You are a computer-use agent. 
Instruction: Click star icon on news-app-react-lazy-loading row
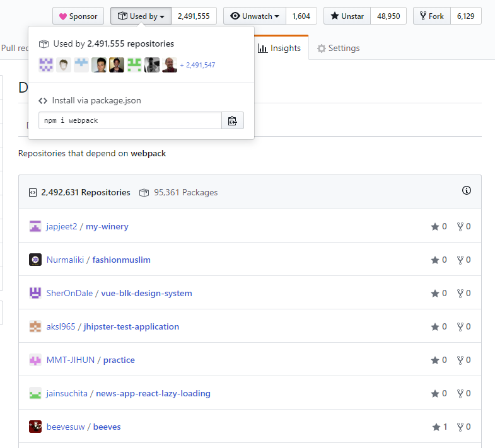[x=435, y=394]
